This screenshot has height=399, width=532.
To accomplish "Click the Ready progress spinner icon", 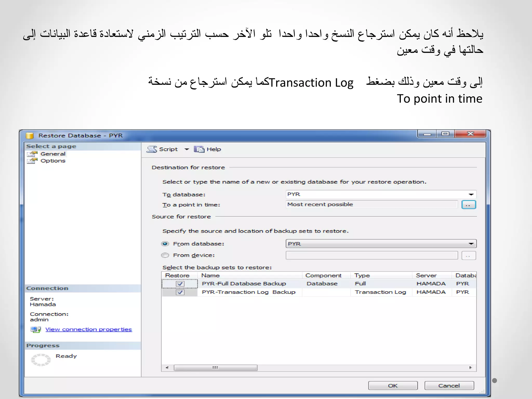I will point(41,360).
